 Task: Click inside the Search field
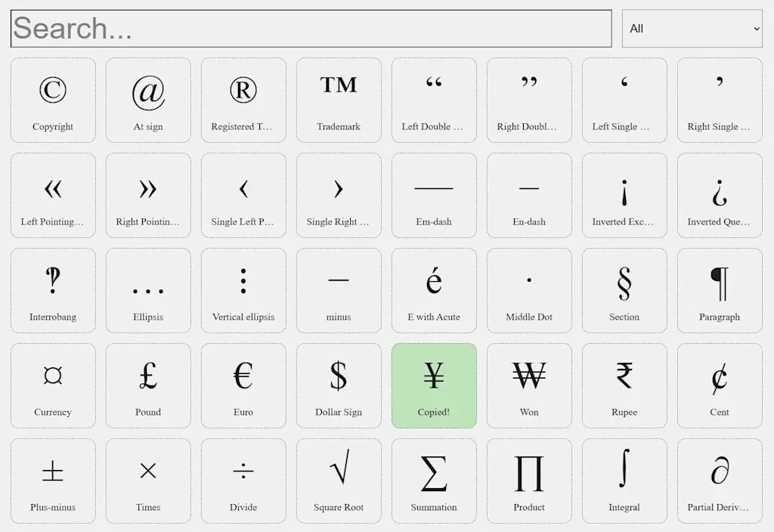point(311,29)
